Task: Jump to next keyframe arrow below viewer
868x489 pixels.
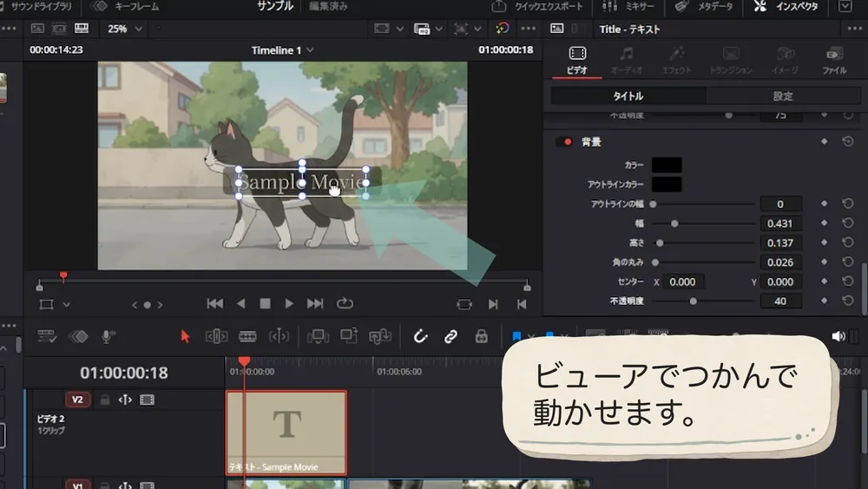Action: [x=161, y=305]
